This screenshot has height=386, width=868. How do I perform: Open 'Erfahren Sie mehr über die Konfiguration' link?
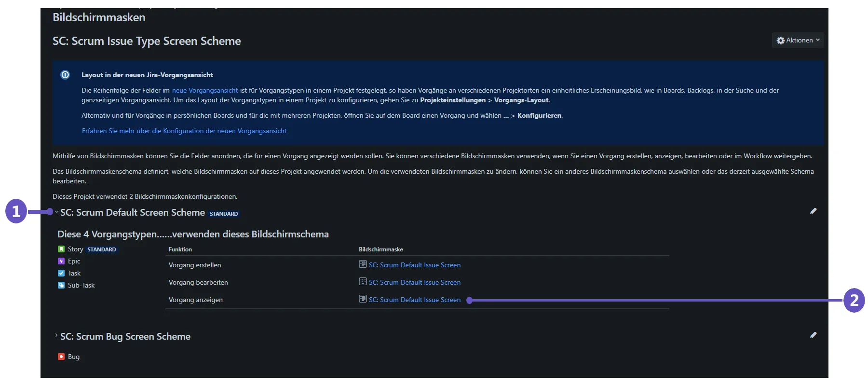pyautogui.click(x=184, y=131)
